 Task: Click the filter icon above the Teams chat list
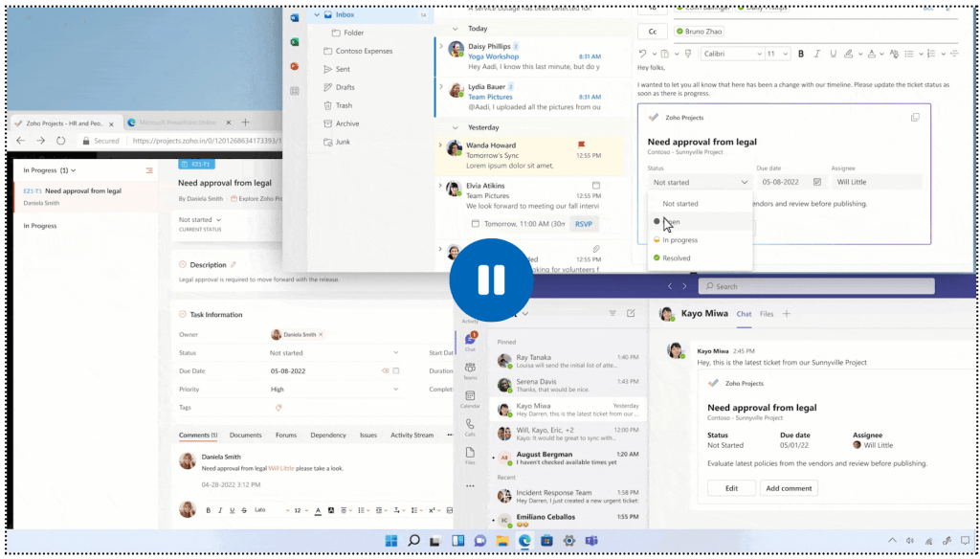pos(612,313)
